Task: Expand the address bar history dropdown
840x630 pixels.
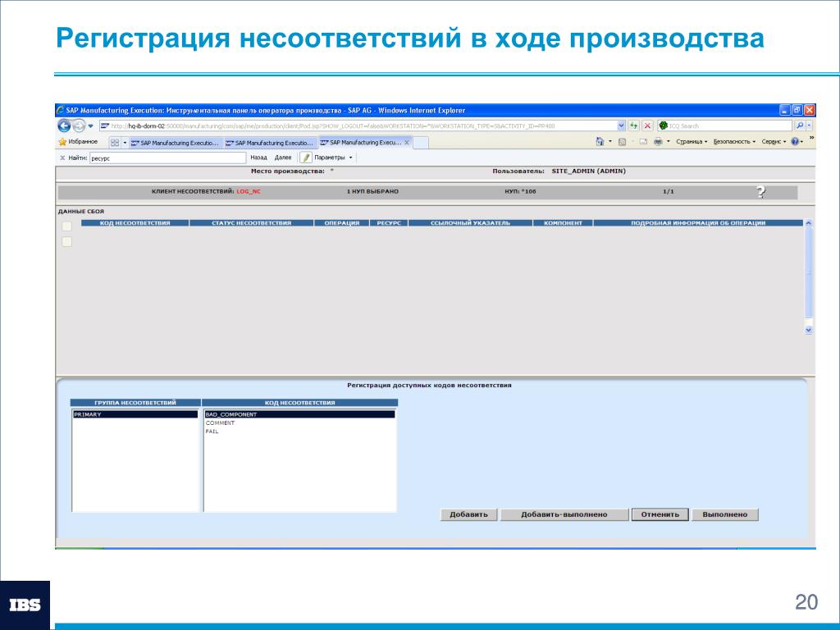Action: coord(622,126)
